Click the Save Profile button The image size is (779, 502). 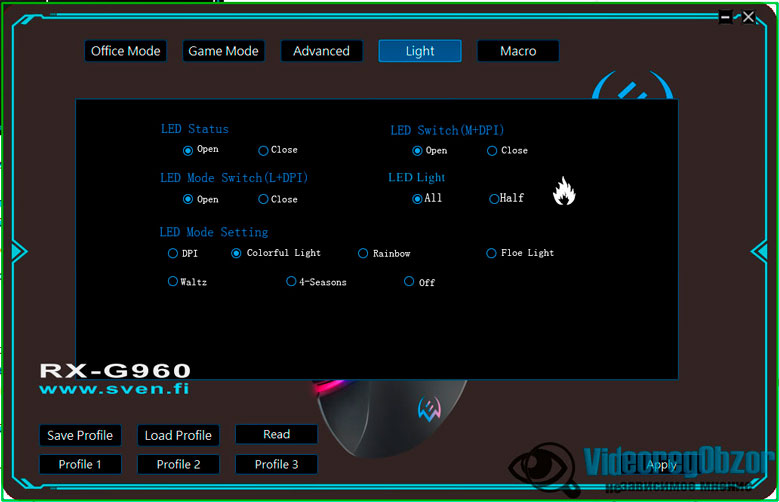click(x=80, y=435)
